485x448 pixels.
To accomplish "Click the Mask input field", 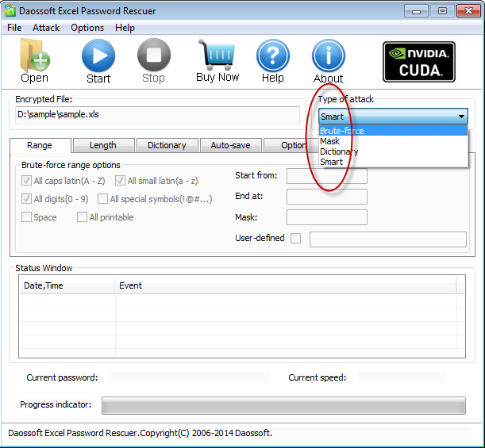I will pyautogui.click(x=327, y=217).
